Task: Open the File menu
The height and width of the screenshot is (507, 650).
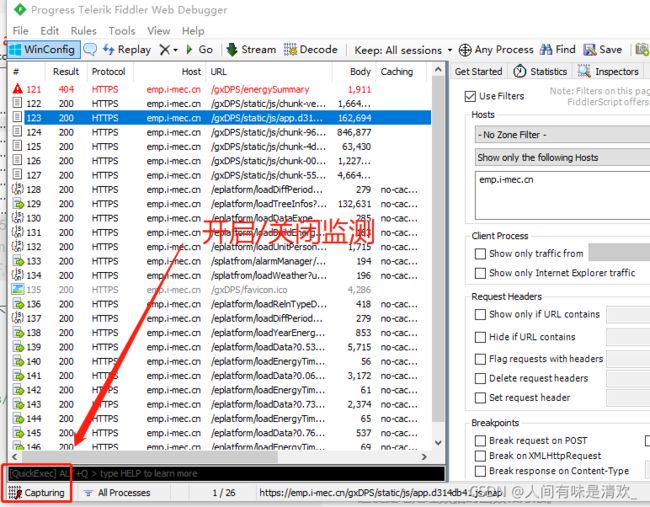Action: 20,31
